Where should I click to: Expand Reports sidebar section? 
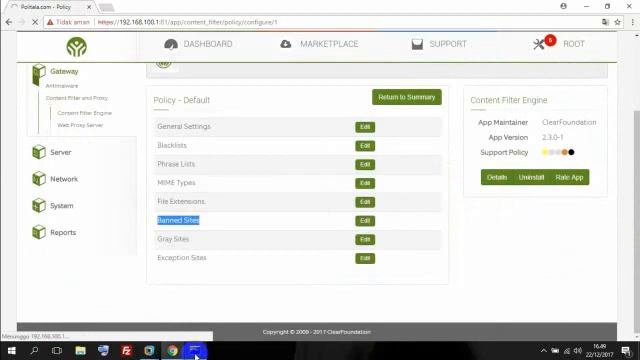(x=63, y=232)
